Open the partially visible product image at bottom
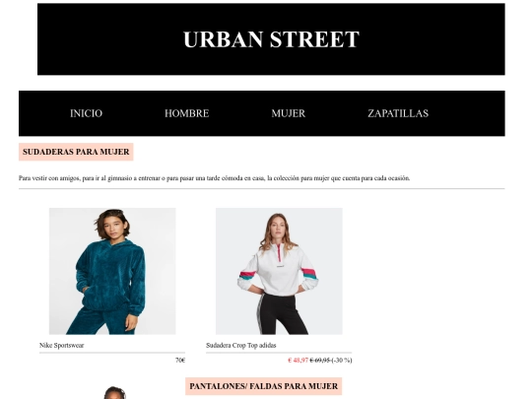The height and width of the screenshot is (399, 532). click(115, 393)
